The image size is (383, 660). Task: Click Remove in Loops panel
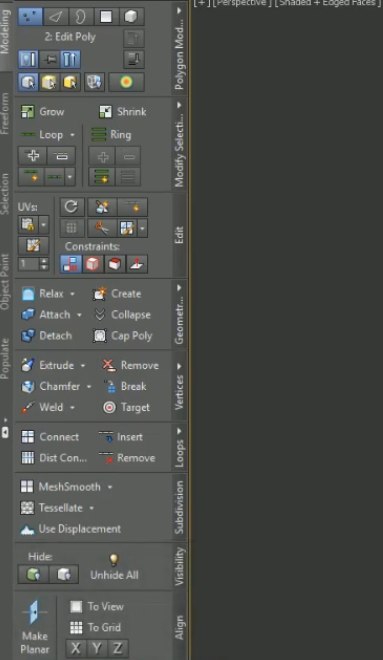tap(127, 458)
